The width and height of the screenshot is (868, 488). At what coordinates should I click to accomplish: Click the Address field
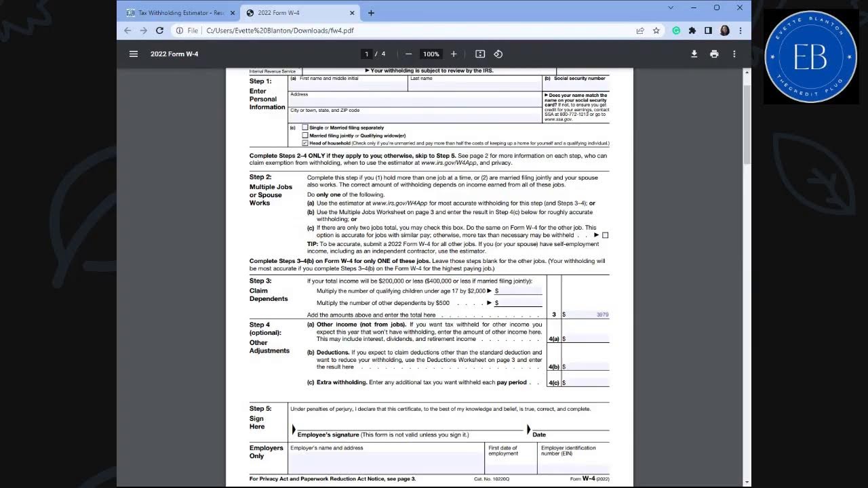[415, 102]
